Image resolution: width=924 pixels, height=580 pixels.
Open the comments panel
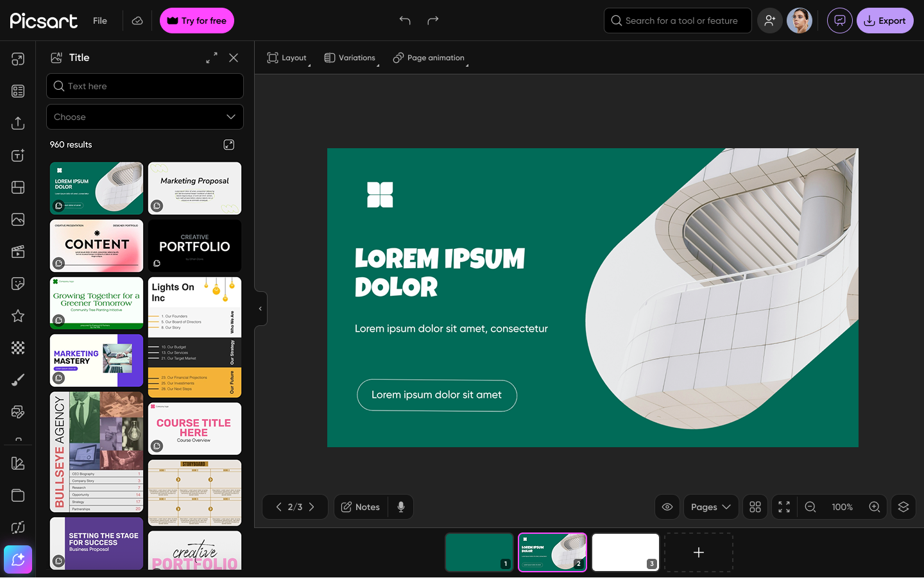click(x=839, y=21)
